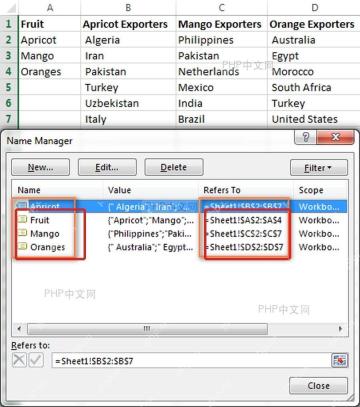The width and height of the screenshot is (360, 407).
Task: Click the value starting with "Apricot";"Mango"
Action: (x=151, y=220)
